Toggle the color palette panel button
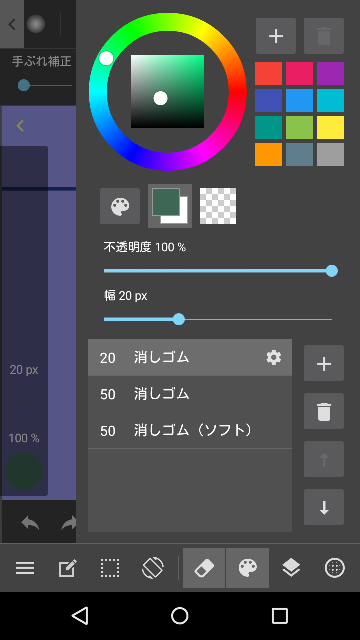 click(248, 568)
